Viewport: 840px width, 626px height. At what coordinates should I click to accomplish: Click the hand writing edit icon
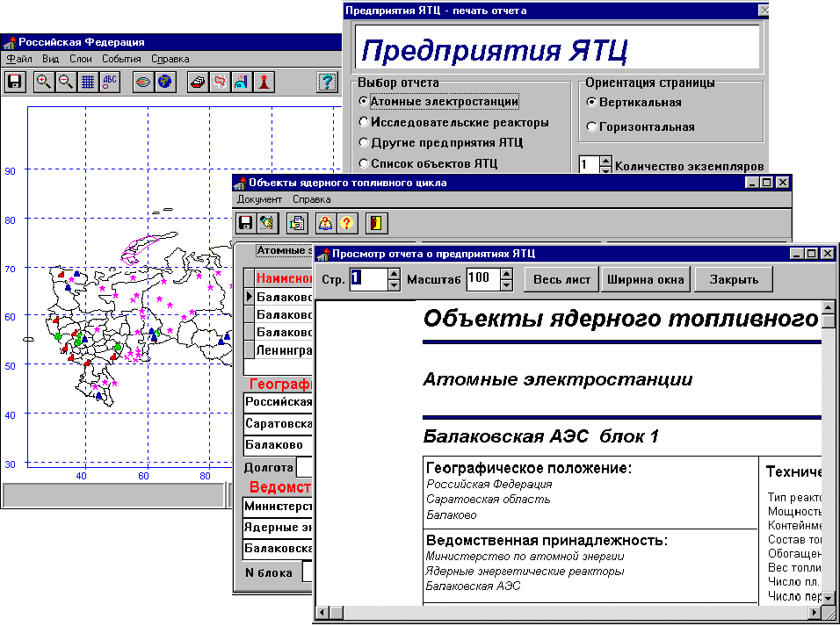pos(268,222)
